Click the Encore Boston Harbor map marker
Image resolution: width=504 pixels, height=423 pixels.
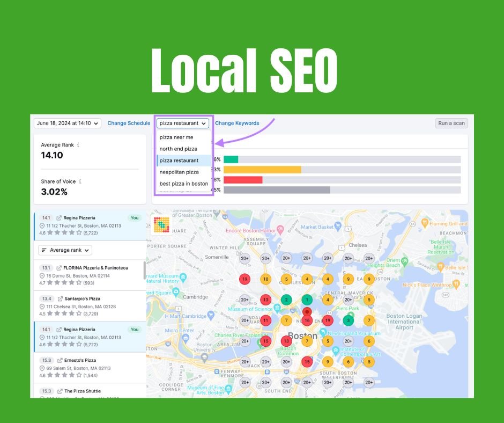pyautogui.click(x=280, y=229)
